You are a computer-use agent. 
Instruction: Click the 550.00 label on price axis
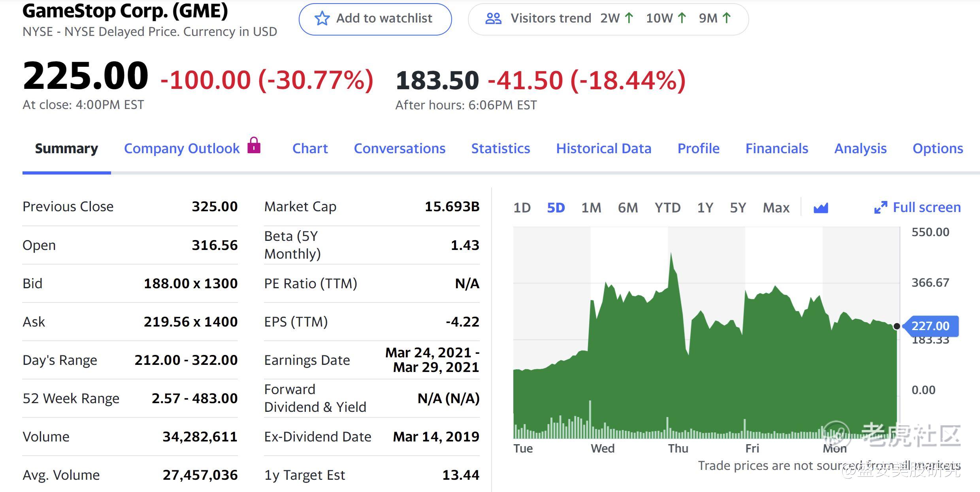(930, 232)
